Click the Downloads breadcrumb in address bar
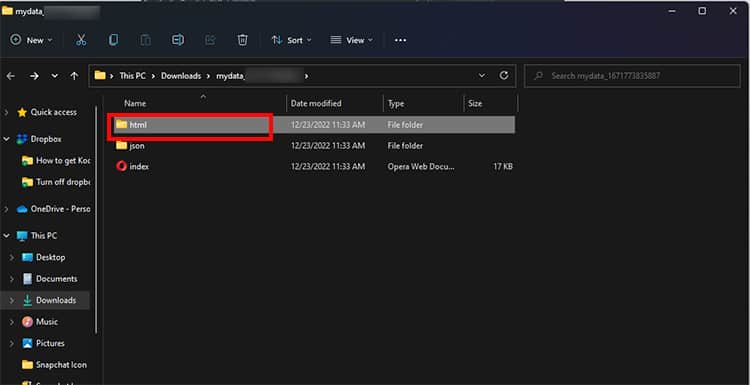Screen dimensions: 750x385 point(181,76)
